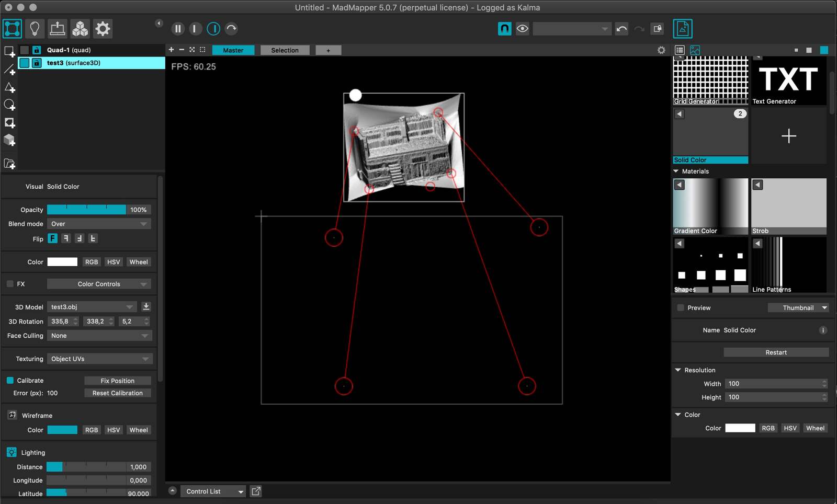Collapse the Materials section
The width and height of the screenshot is (837, 504).
[676, 171]
